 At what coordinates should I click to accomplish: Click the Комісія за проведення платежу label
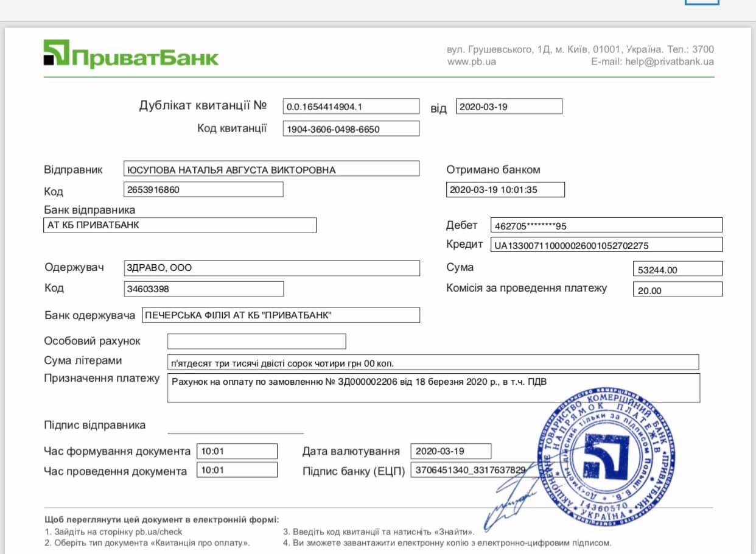click(527, 288)
